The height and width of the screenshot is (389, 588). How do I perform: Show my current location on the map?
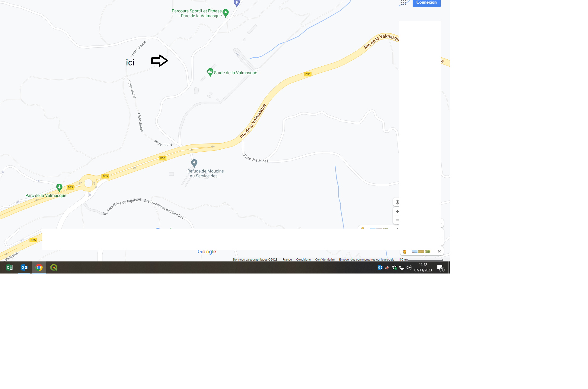(397, 202)
